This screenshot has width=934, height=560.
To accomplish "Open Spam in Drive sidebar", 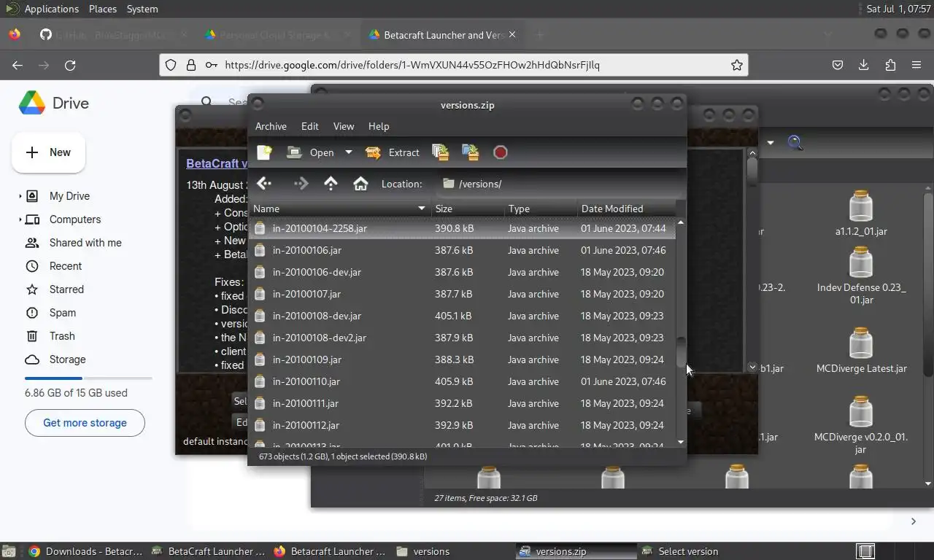I will coord(63,313).
